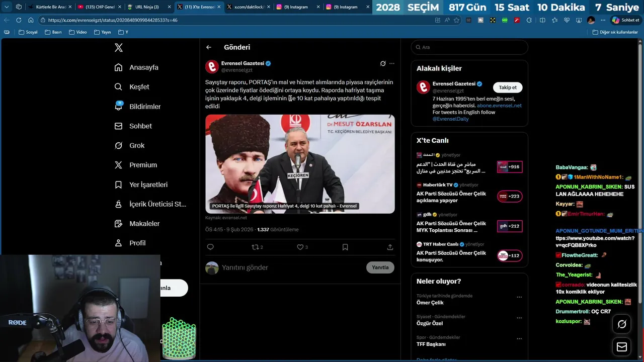Click the X logo in sidebar
This screenshot has width=644, height=362.
click(119, 48)
